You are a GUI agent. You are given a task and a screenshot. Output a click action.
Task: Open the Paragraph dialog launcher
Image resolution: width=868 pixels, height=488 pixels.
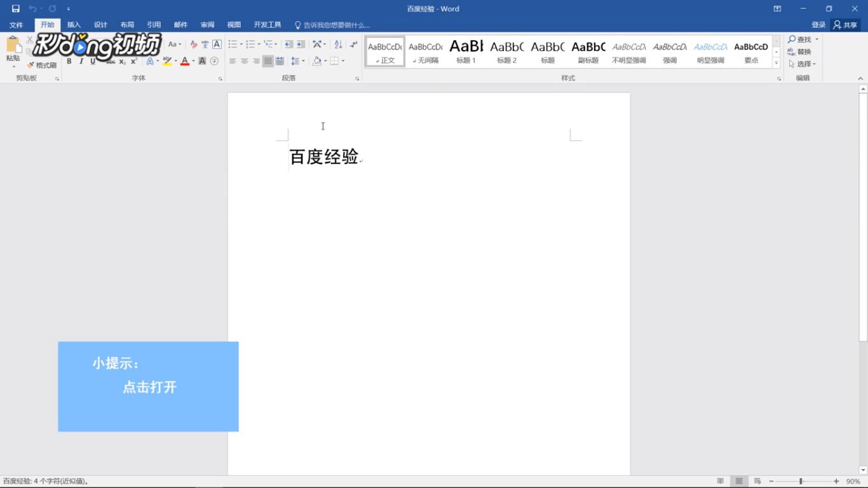[357, 79]
